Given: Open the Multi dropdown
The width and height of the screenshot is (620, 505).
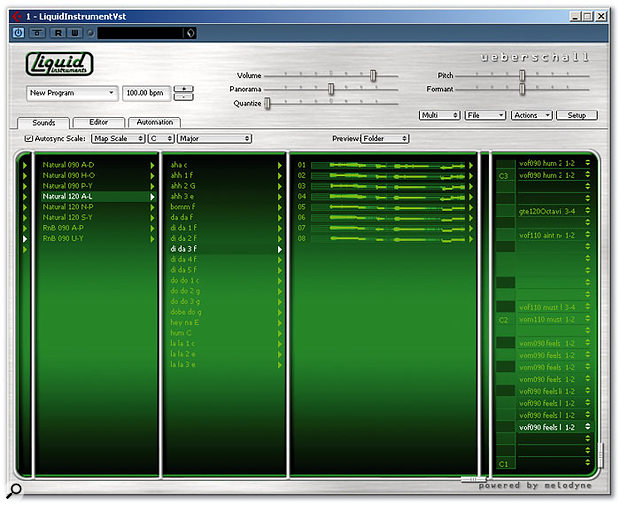Looking at the screenshot, I should pyautogui.click(x=439, y=115).
